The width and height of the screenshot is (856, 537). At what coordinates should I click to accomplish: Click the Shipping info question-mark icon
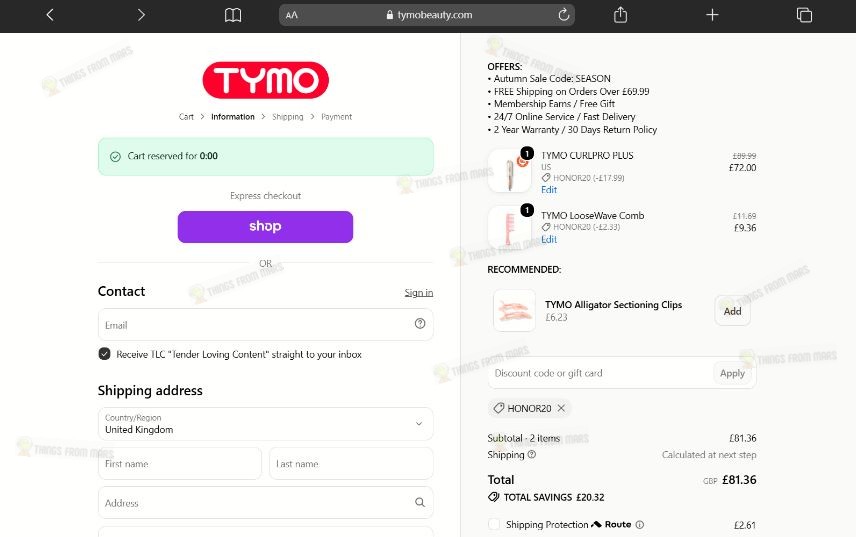pyautogui.click(x=532, y=454)
